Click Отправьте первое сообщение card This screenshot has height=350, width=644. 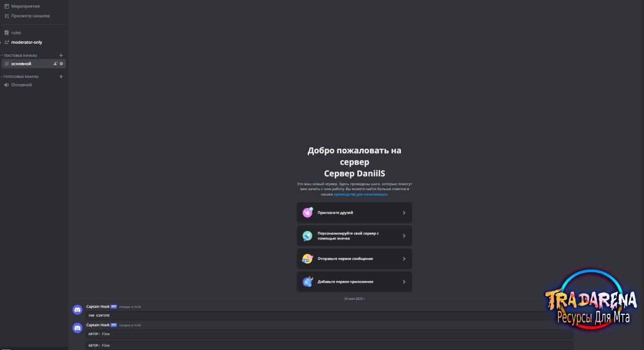point(355,259)
